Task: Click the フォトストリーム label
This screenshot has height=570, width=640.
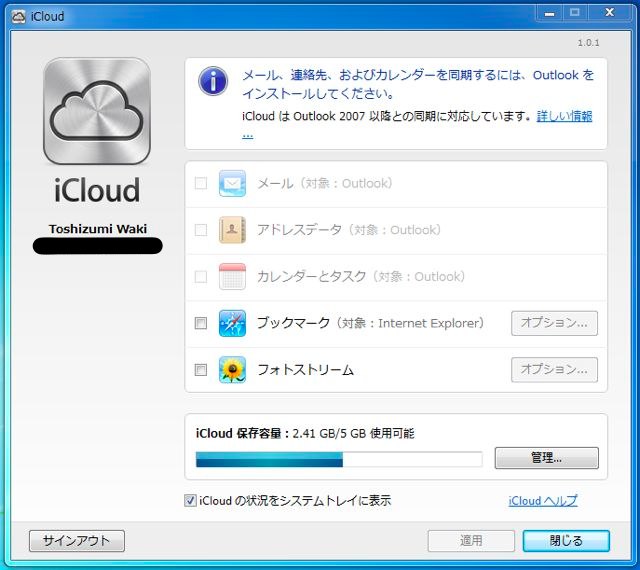Action: [305, 370]
